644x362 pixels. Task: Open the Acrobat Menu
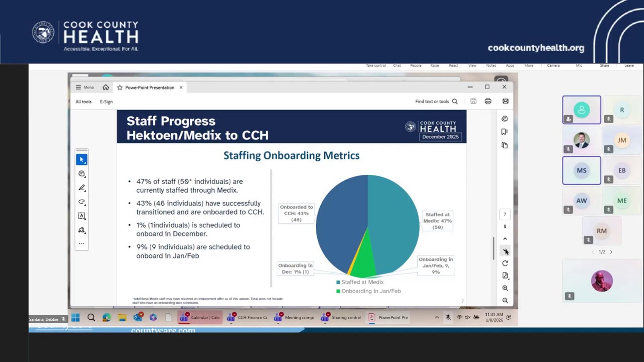point(85,87)
